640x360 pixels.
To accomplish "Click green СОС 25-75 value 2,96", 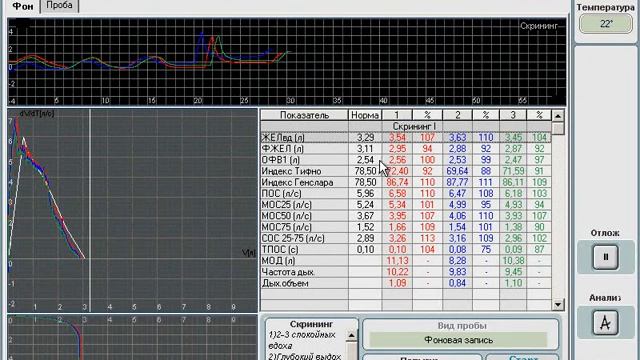I will coord(513,238).
